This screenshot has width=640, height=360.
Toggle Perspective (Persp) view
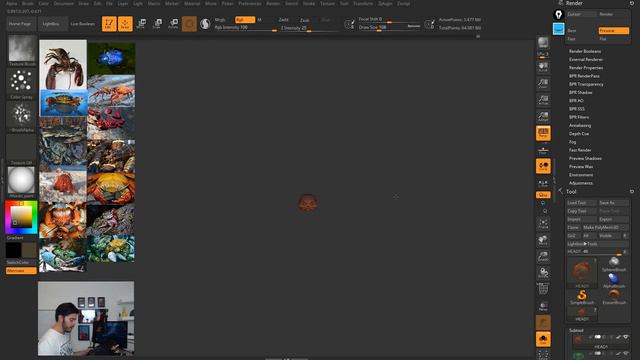point(543,133)
